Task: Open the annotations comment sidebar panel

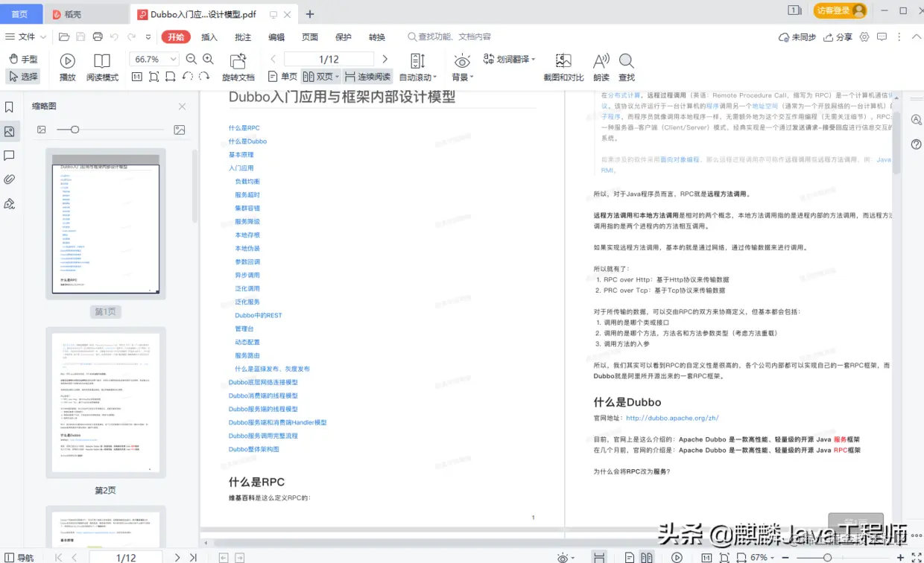Action: coord(9,156)
